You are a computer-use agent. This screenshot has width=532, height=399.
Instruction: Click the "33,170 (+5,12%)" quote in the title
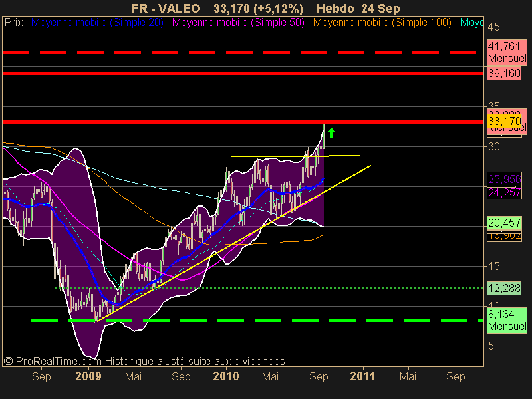coord(259,8)
